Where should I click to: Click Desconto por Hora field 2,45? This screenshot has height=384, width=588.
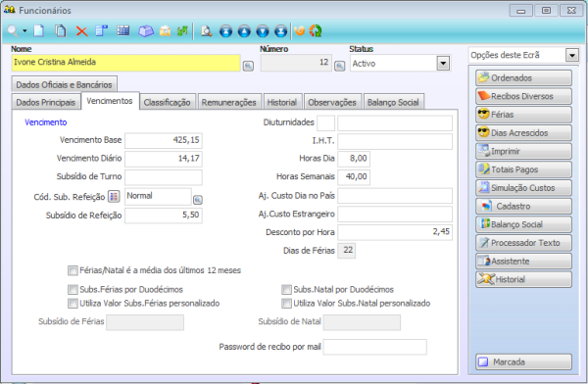pyautogui.click(x=395, y=232)
